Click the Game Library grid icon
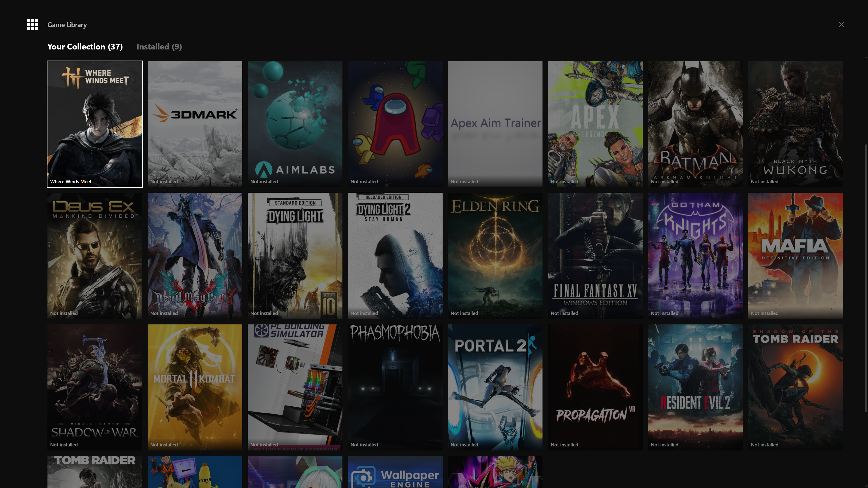This screenshot has width=868, height=488. click(x=32, y=24)
